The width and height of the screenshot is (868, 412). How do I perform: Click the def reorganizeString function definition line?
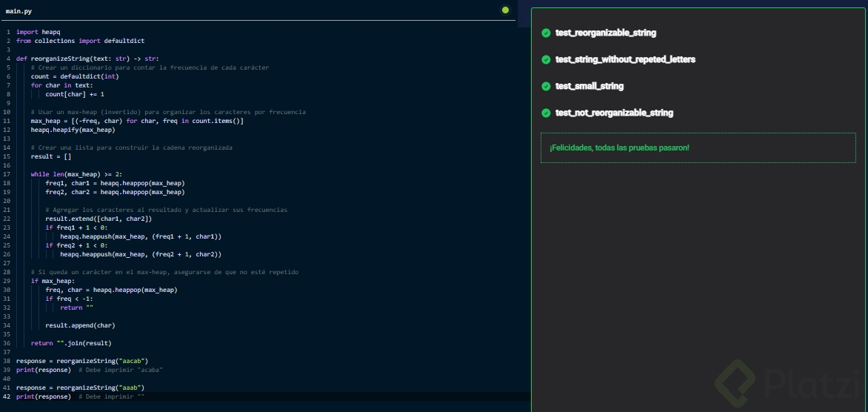[87, 59]
